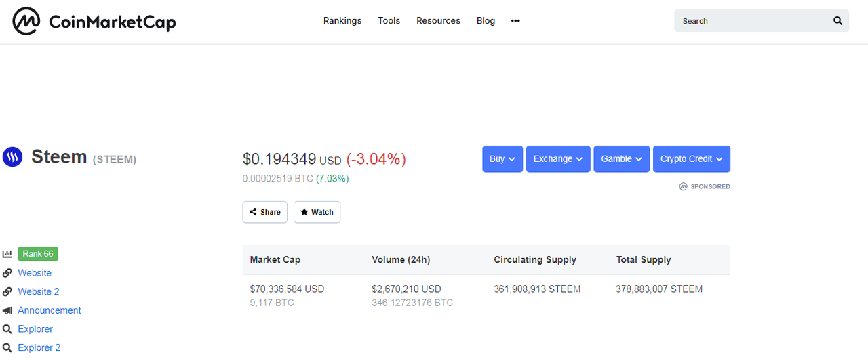Click the (7.03%) BTC change value
This screenshot has height=361, width=868.
tap(332, 179)
